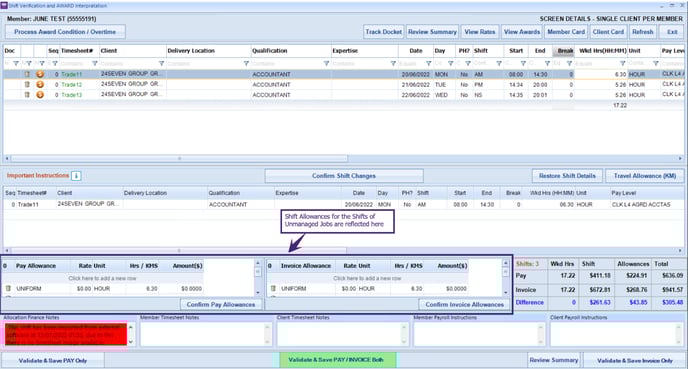The image size is (688, 369).
Task: Open the Unit column filter
Action: (656, 64)
